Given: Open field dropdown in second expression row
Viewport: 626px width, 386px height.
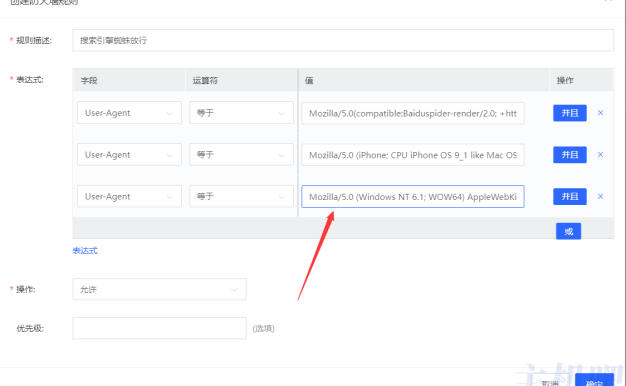Looking at the screenshot, I should [x=129, y=154].
